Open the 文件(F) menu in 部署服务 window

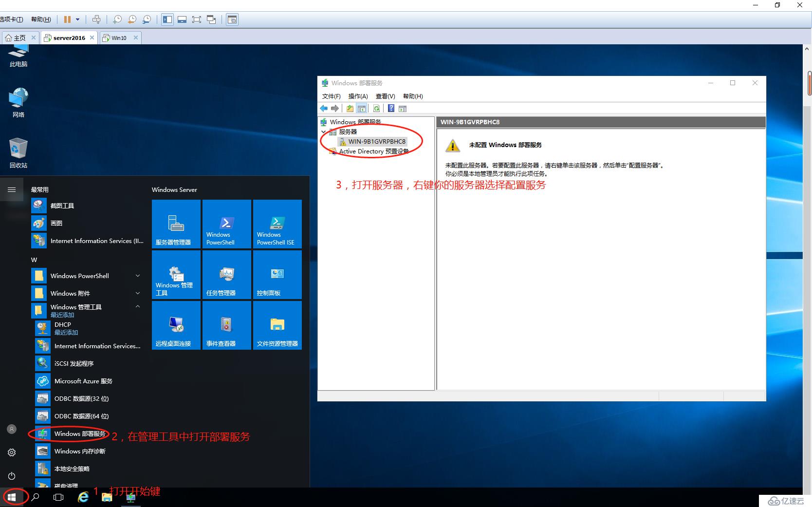pos(332,96)
